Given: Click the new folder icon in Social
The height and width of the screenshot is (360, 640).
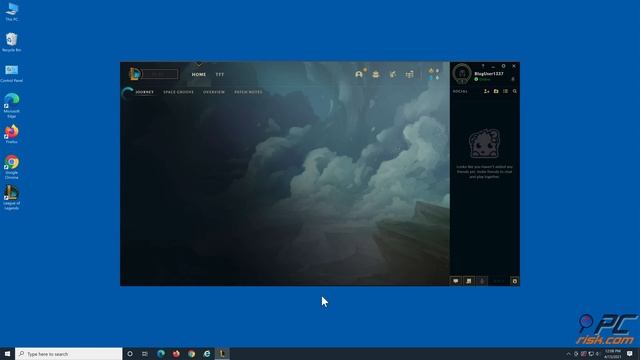Looking at the screenshot, I should click(496, 91).
